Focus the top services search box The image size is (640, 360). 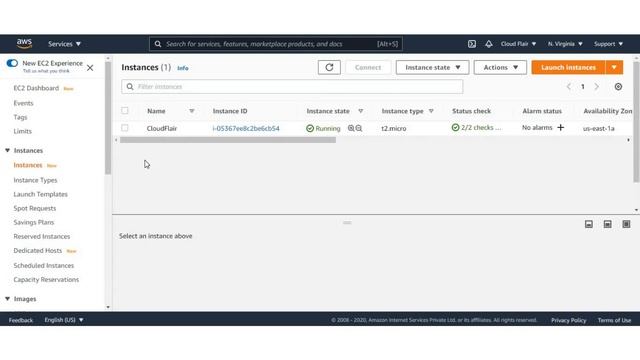(x=276, y=44)
